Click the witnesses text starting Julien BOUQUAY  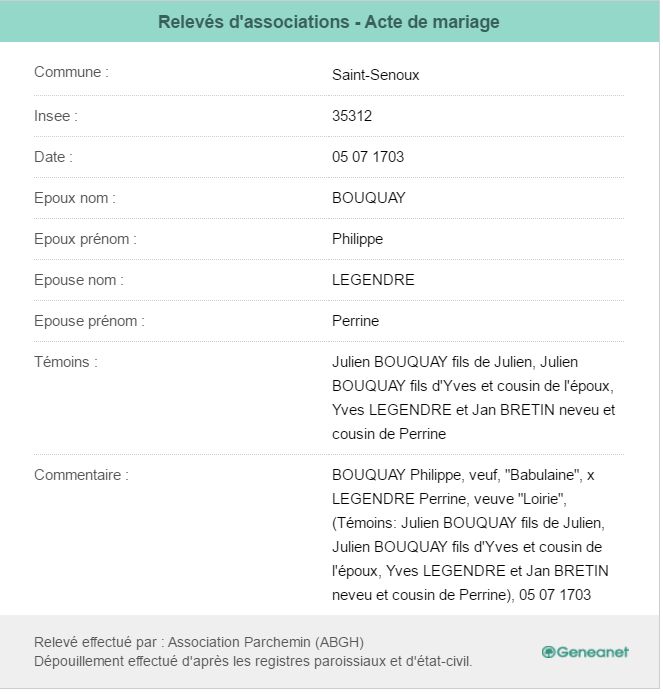(x=473, y=398)
